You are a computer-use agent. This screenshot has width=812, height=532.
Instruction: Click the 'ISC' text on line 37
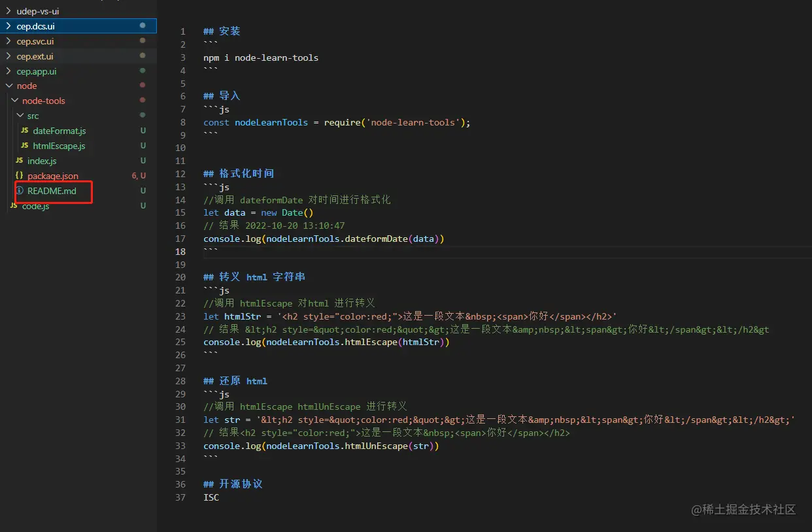(x=211, y=497)
